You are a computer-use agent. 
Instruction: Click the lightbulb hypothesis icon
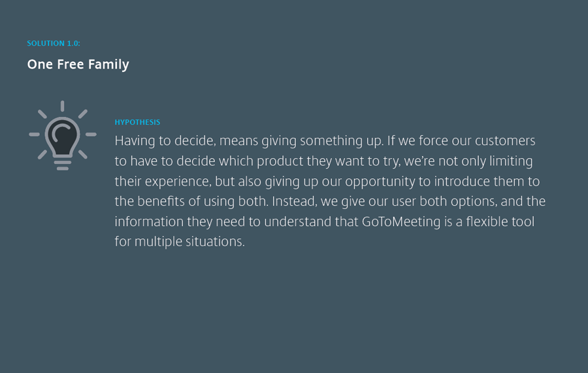[x=63, y=135]
